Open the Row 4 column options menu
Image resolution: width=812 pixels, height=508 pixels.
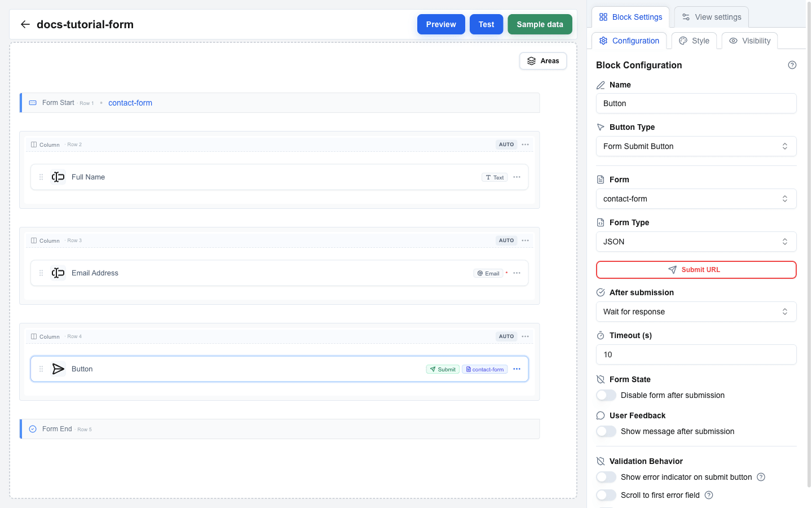(x=526, y=336)
